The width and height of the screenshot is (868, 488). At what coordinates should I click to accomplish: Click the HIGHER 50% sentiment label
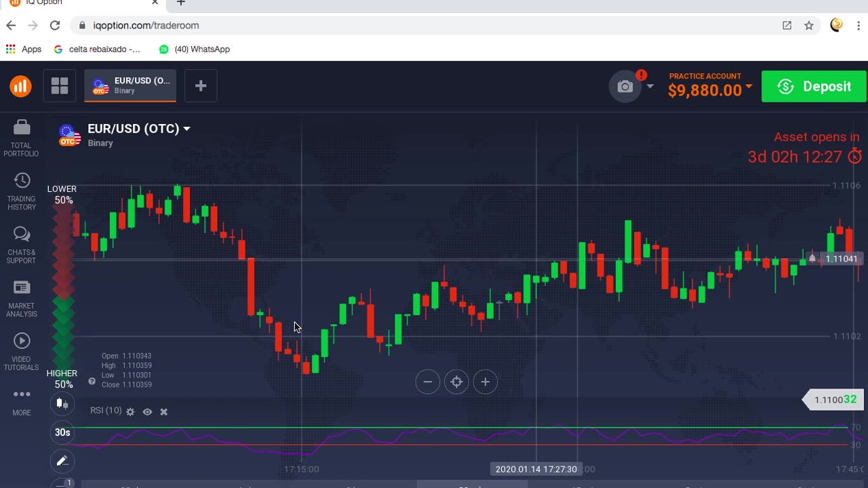62,379
